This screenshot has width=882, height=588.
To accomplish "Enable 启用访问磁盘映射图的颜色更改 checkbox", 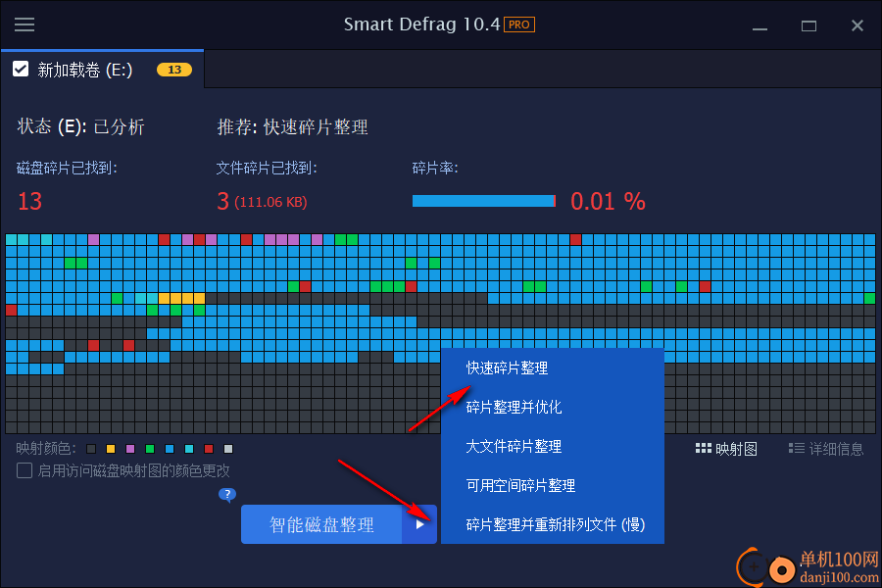I will pyautogui.click(x=24, y=470).
